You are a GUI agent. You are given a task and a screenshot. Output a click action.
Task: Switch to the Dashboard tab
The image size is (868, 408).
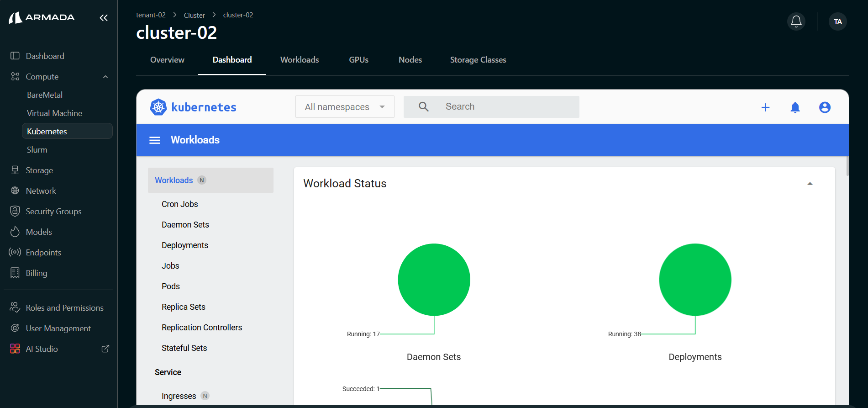tap(232, 60)
